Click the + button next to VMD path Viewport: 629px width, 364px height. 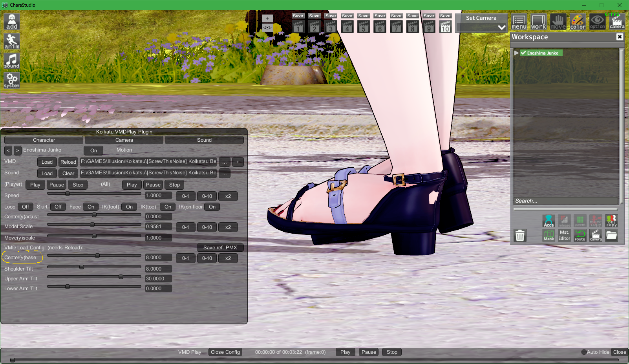[238, 162]
